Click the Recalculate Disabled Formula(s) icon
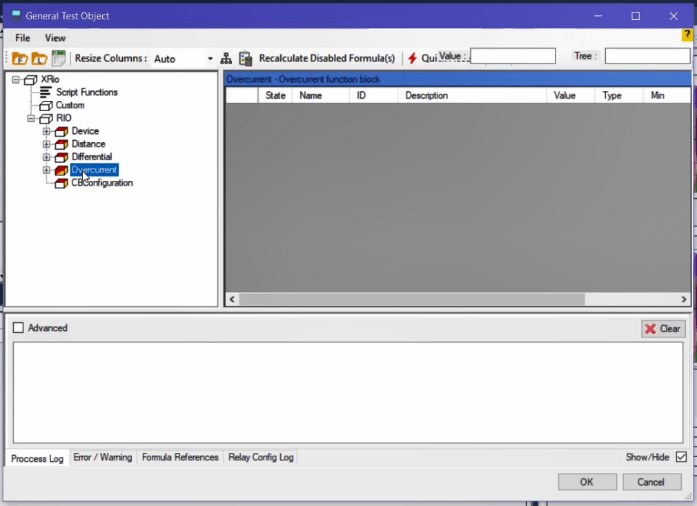 (x=245, y=59)
